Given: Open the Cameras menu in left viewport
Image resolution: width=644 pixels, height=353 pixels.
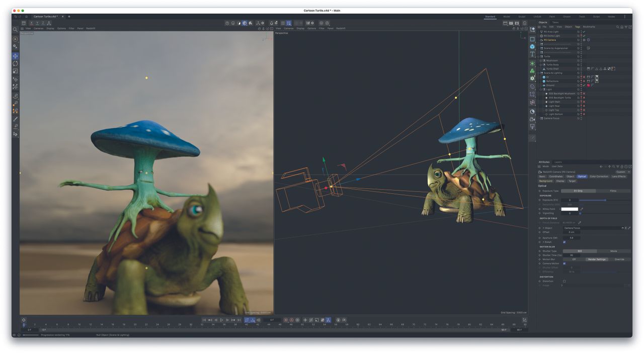Looking at the screenshot, I should (39, 28).
